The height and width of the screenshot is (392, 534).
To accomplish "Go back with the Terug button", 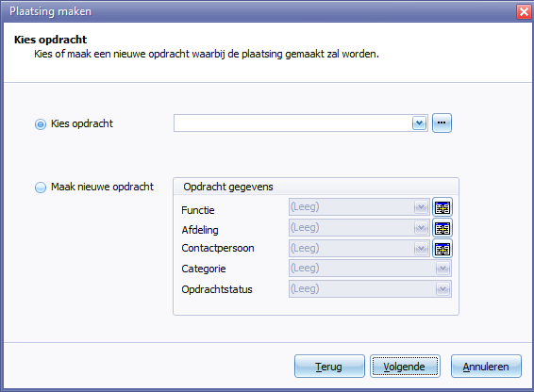I will point(329,367).
